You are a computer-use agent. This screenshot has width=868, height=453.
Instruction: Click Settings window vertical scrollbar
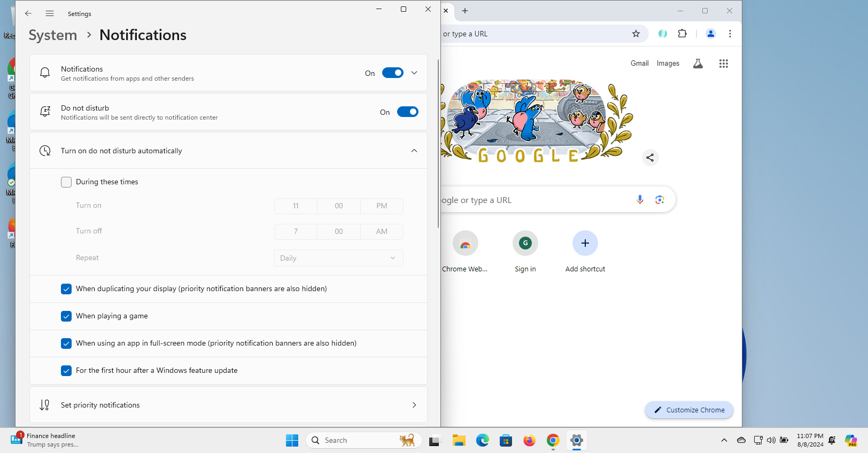pos(438,143)
